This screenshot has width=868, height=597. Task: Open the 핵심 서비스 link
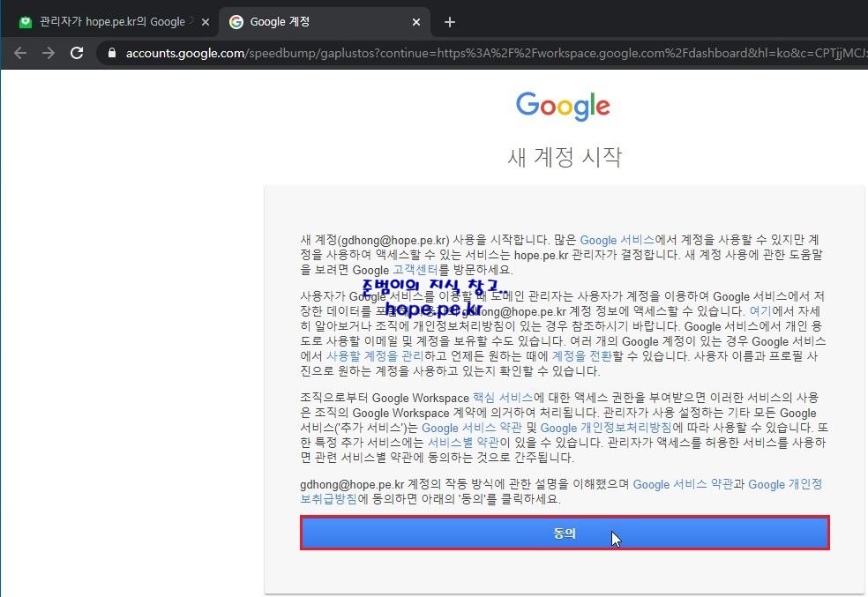coord(503,398)
